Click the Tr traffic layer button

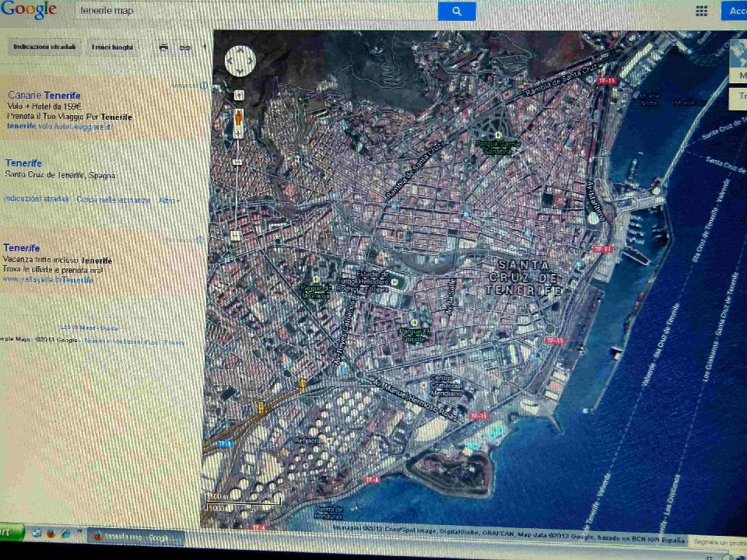[738, 98]
